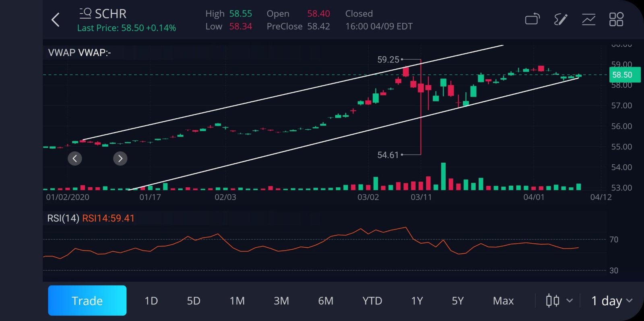Tap the Trade button
This screenshot has width=644, height=321.
coord(87,300)
